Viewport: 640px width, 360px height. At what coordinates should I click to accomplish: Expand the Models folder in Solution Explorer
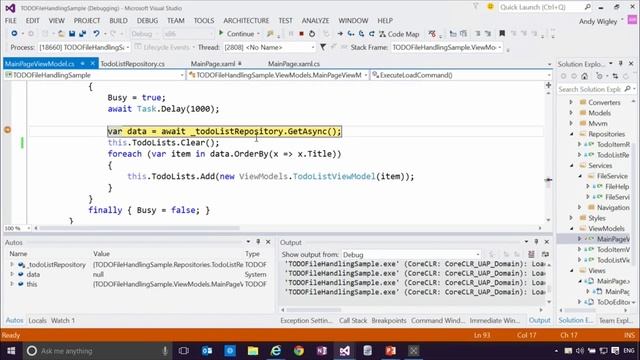571,113
